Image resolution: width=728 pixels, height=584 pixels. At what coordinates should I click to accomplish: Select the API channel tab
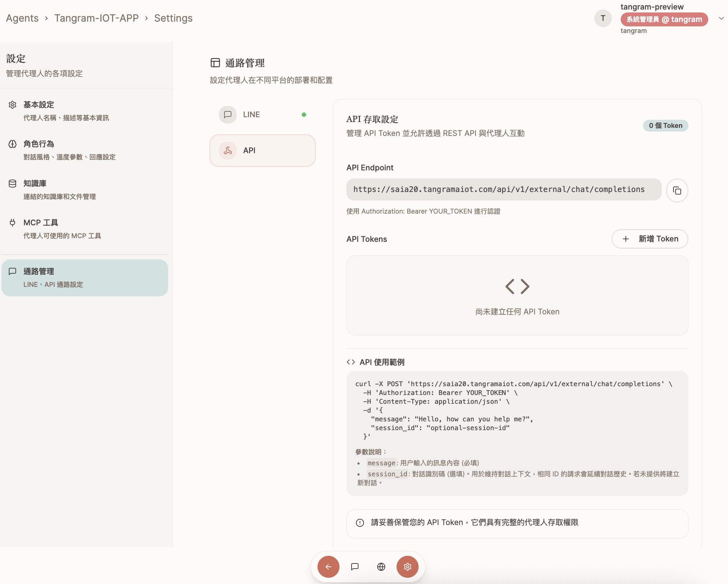[262, 151]
